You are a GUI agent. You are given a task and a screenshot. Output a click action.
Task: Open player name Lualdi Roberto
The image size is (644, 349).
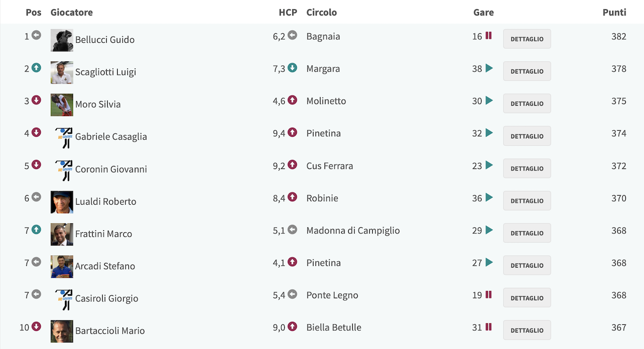tap(106, 201)
